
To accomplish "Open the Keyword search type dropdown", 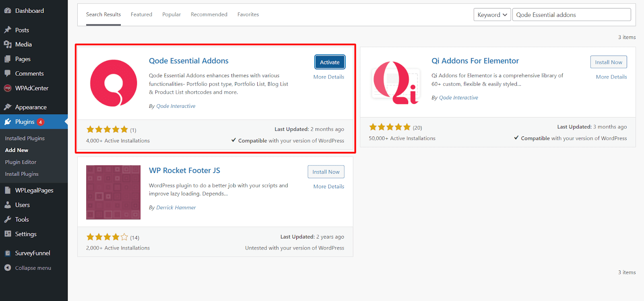I will coord(492,15).
